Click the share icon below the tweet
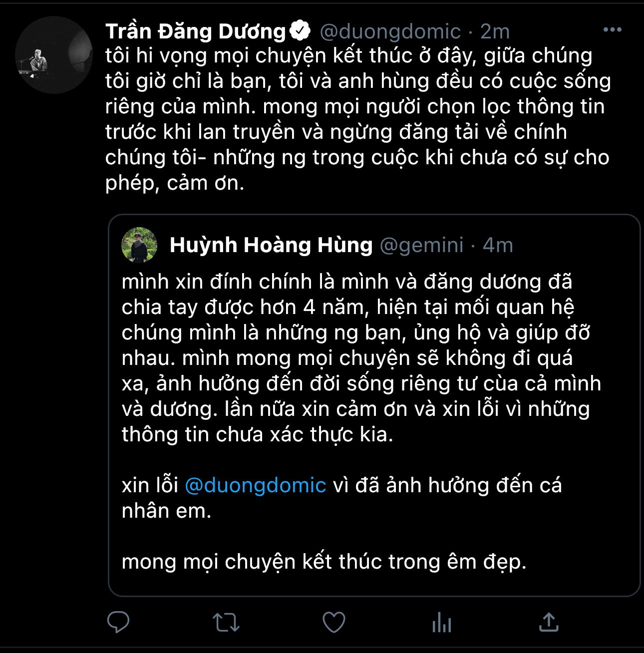This screenshot has height=653, width=644. pos(549,622)
